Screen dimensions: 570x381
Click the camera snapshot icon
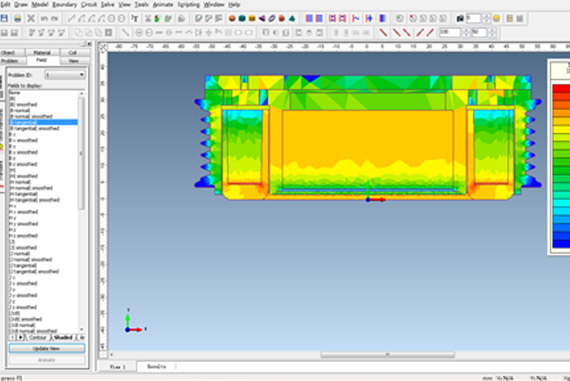(x=460, y=18)
